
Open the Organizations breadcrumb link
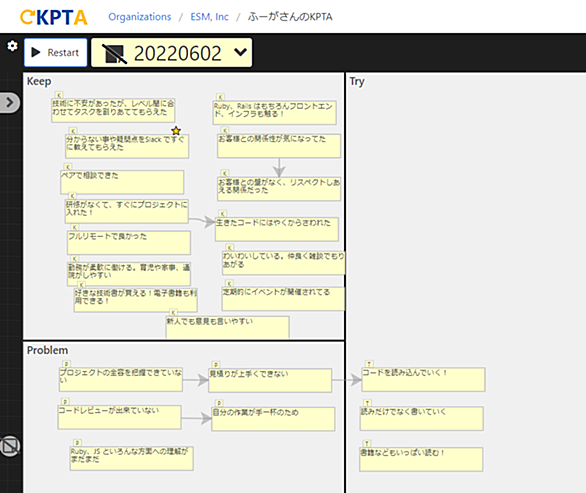click(x=139, y=17)
